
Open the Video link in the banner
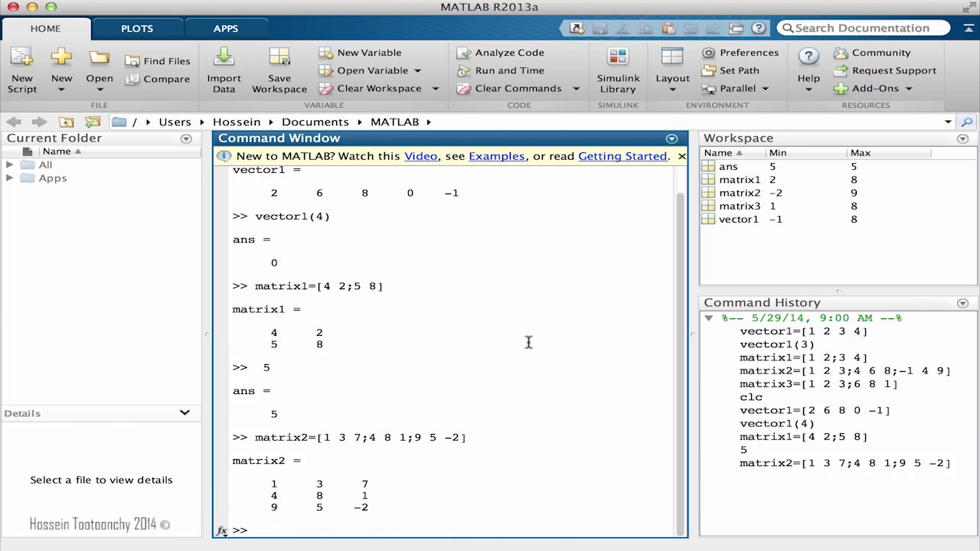[x=421, y=156]
